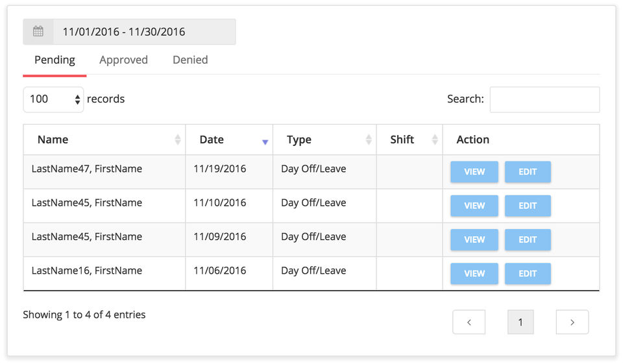Edit LastName47's 11/19/2016 request
Image resolution: width=623 pixels, height=364 pixels.
tap(528, 172)
